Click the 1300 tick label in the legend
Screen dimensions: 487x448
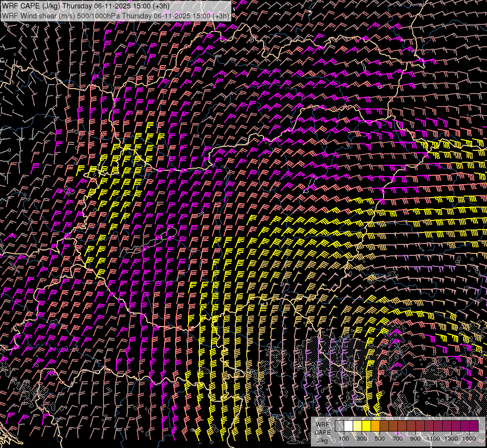pyautogui.click(x=451, y=439)
